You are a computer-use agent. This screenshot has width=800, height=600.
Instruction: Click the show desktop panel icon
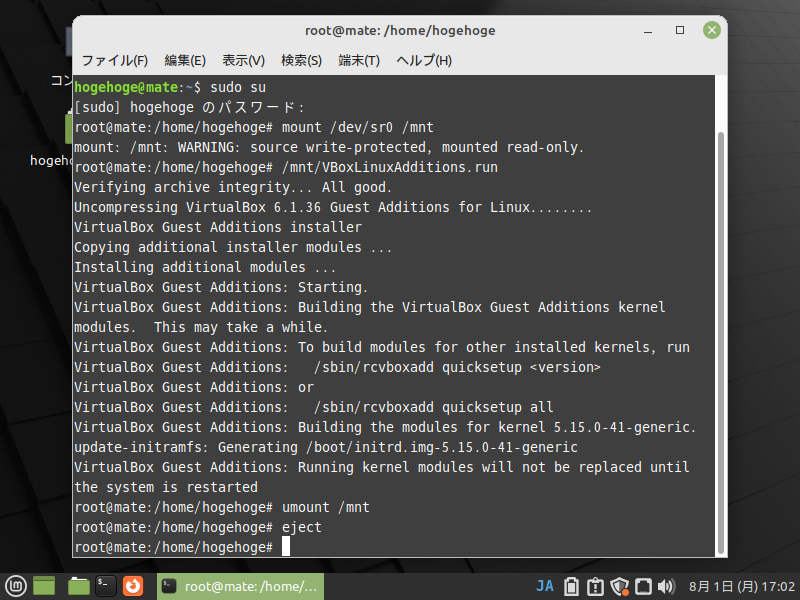(x=44, y=586)
